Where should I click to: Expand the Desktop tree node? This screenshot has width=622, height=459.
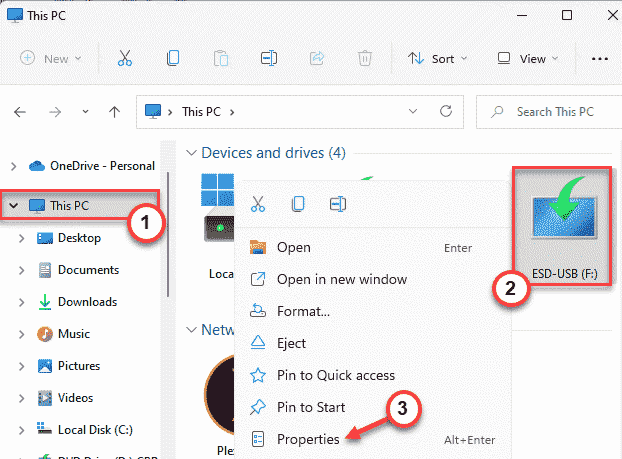click(23, 238)
